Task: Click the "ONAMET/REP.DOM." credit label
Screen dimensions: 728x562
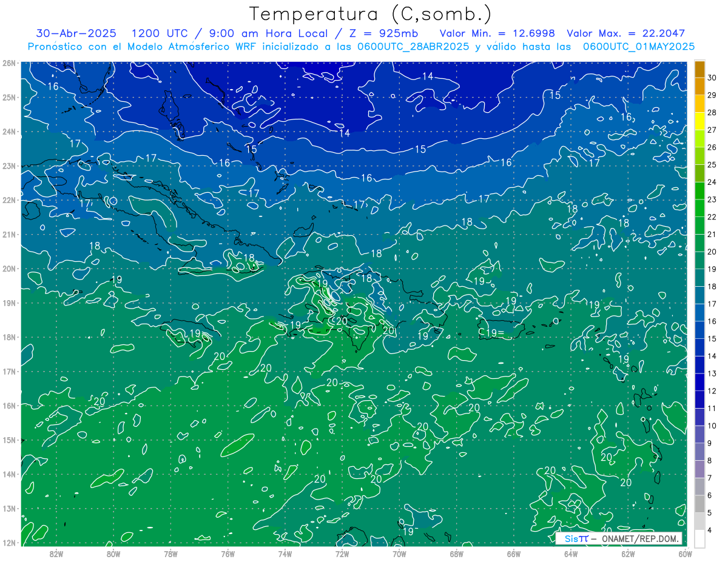Action: coord(639,538)
